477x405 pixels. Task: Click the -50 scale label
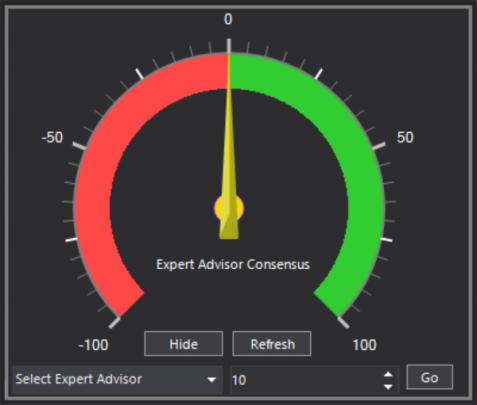tap(52, 137)
